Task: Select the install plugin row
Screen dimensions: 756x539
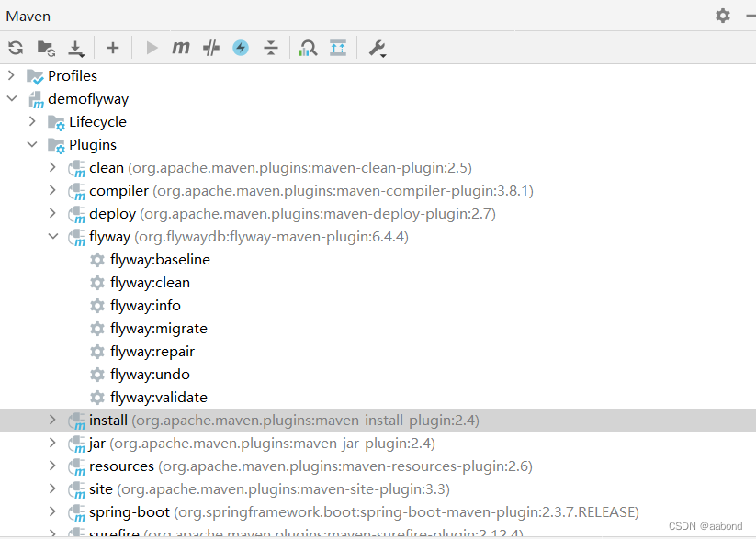Action: (378, 420)
